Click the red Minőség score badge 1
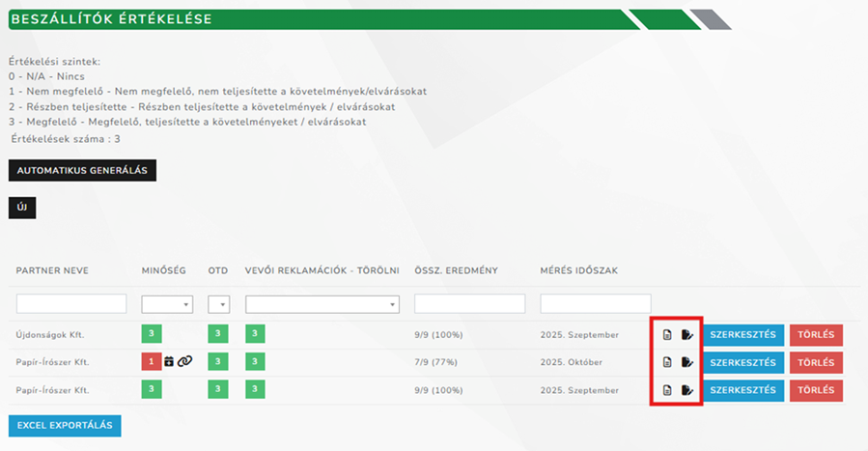868x451 pixels. 152,362
